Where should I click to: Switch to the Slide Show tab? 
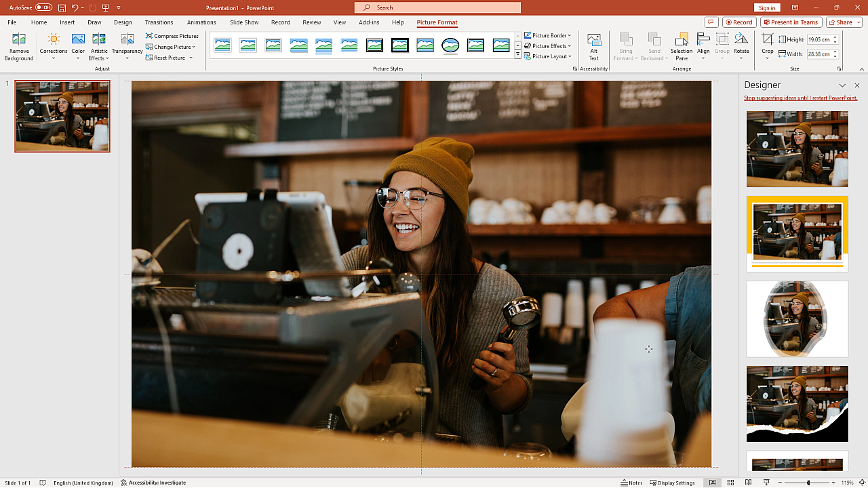click(x=244, y=22)
